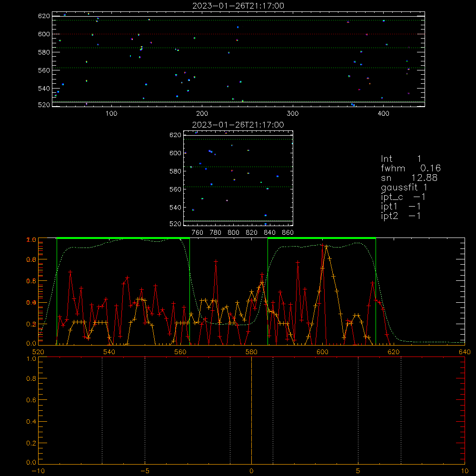
Task: Click y-axis label 540 on the small middle plot
Action: pyautogui.click(x=176, y=208)
